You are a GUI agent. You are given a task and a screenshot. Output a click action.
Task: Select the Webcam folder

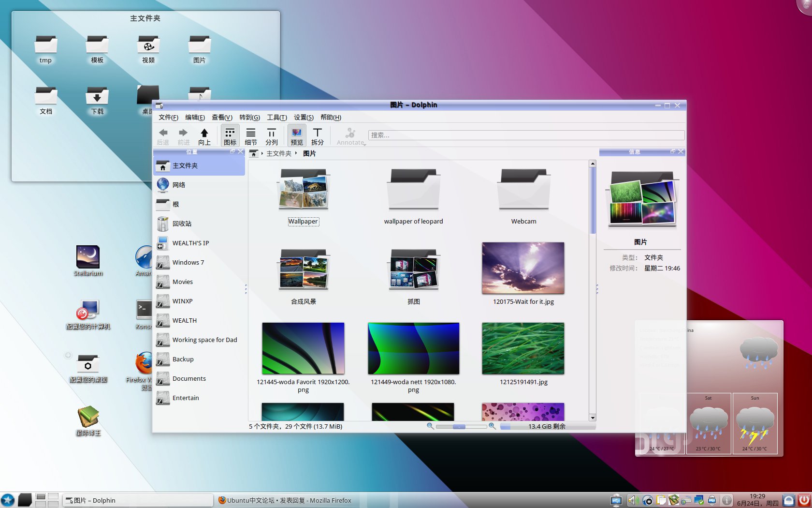tap(523, 196)
